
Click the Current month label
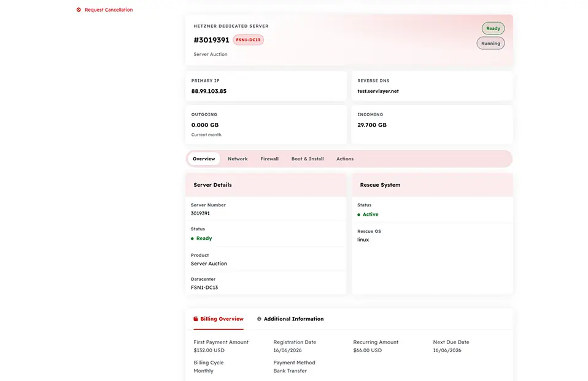[206, 135]
